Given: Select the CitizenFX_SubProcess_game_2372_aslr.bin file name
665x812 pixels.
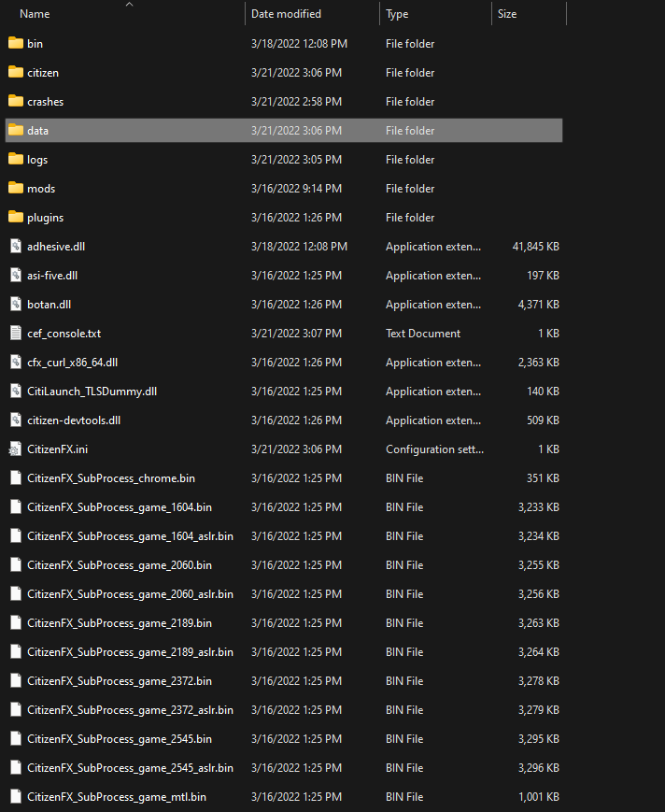Looking at the screenshot, I should pos(131,710).
